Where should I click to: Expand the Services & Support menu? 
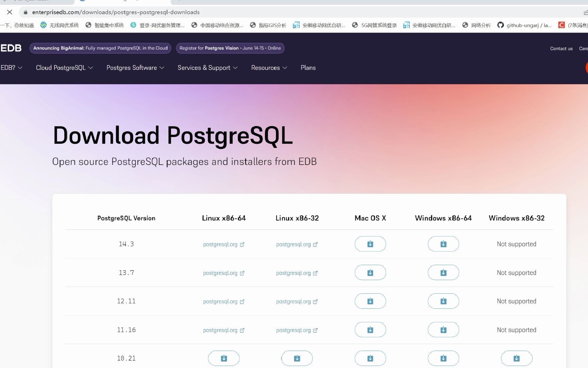[207, 68]
